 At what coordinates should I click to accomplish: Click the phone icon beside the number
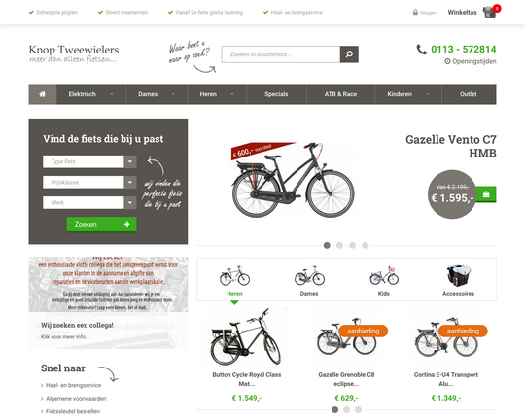tap(421, 50)
